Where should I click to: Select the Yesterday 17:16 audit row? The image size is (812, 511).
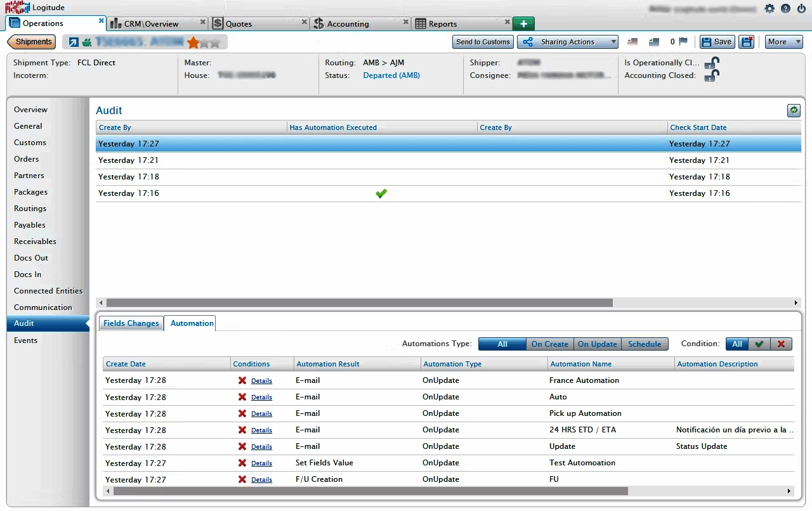click(x=254, y=193)
